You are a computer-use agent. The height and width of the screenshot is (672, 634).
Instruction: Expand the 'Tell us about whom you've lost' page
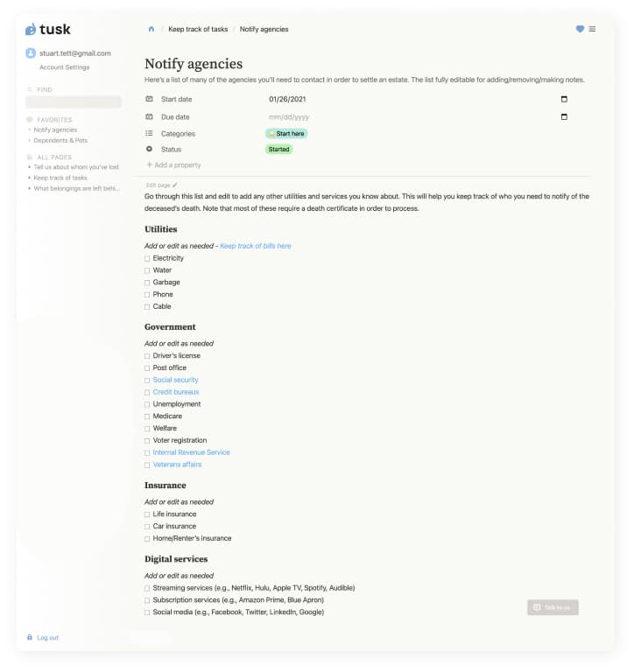[29, 166]
